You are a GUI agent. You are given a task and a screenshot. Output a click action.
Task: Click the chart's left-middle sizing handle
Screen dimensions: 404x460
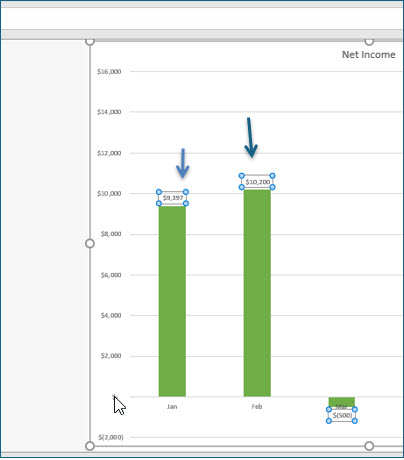pos(90,244)
